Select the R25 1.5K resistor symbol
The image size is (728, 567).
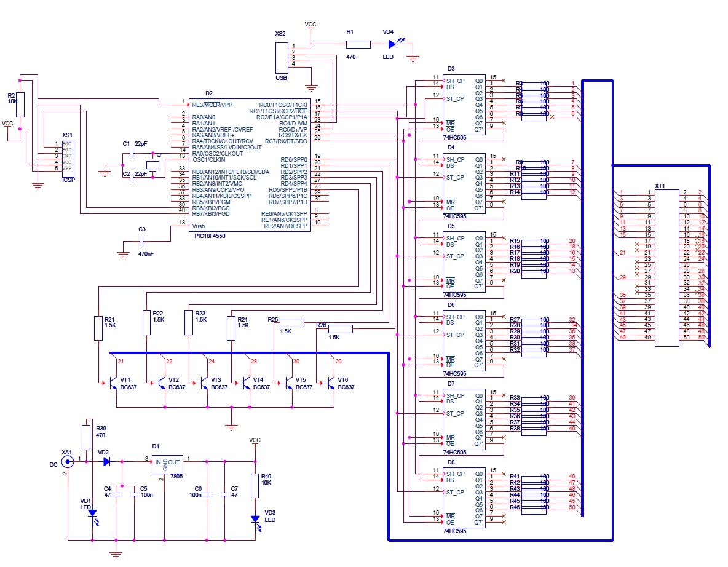[292, 322]
